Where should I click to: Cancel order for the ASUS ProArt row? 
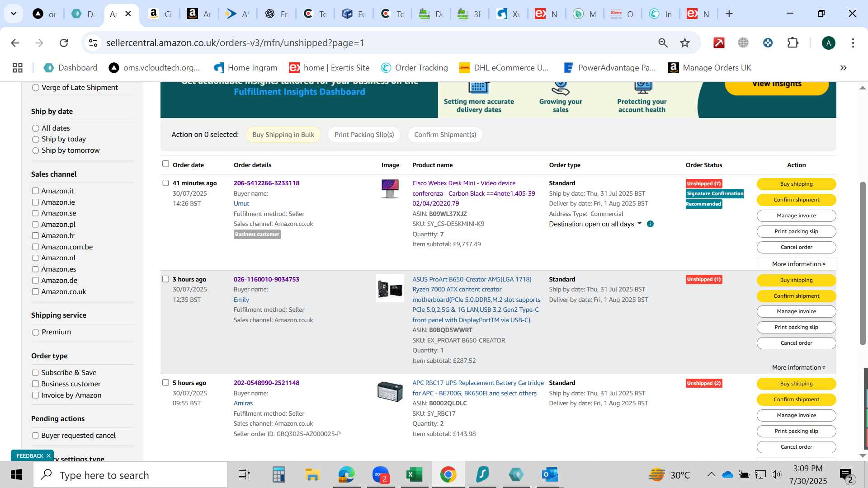click(796, 343)
